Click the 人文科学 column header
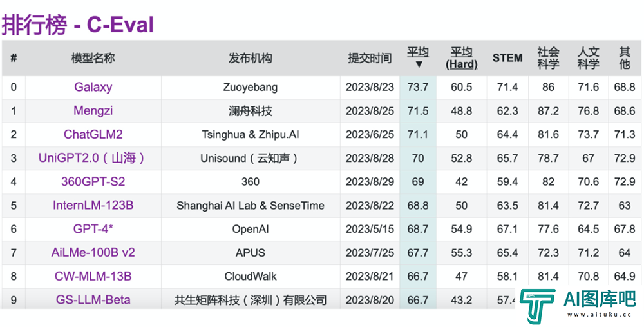Viewport: 644px width, 327px height. pos(588,58)
